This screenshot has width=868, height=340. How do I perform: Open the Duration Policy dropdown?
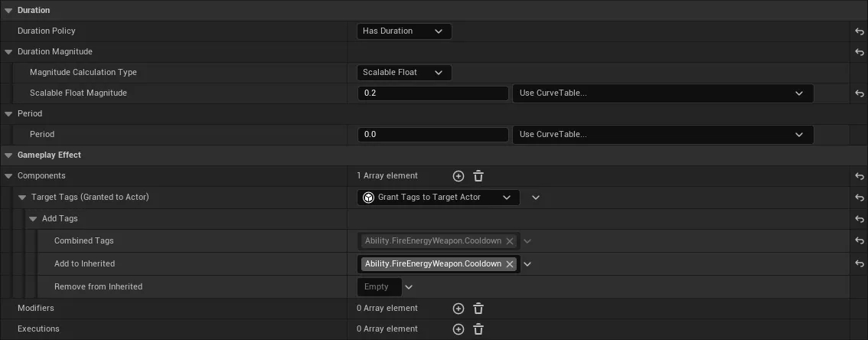(404, 31)
